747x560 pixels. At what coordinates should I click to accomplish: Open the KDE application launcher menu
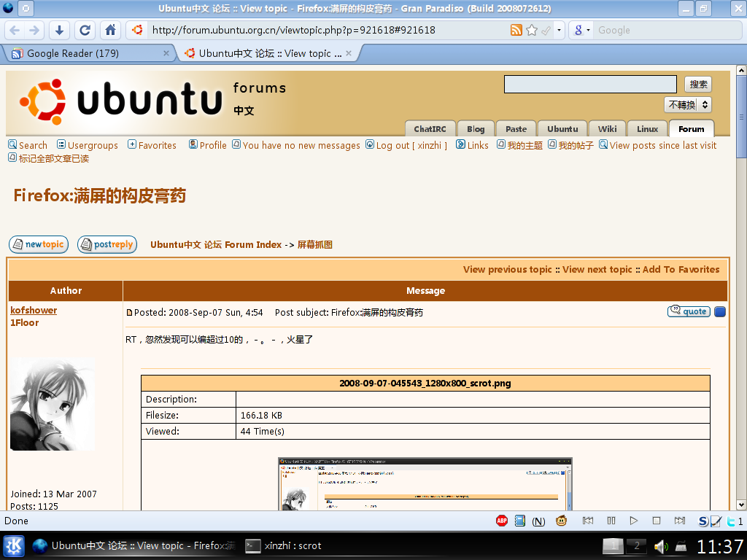click(14, 545)
